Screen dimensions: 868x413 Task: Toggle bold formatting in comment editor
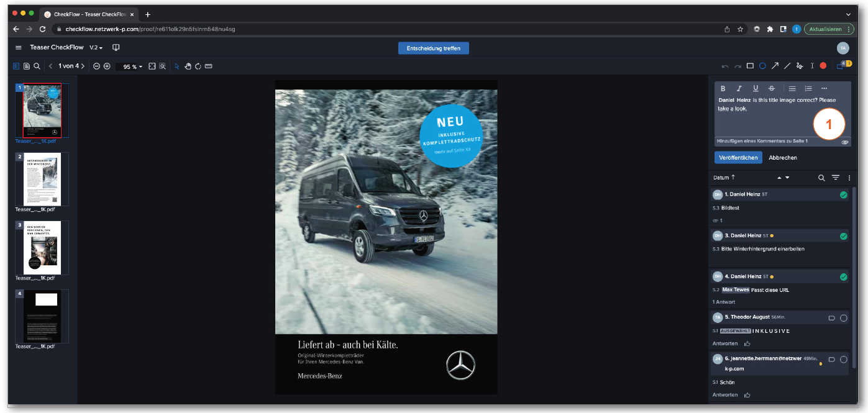tap(723, 89)
